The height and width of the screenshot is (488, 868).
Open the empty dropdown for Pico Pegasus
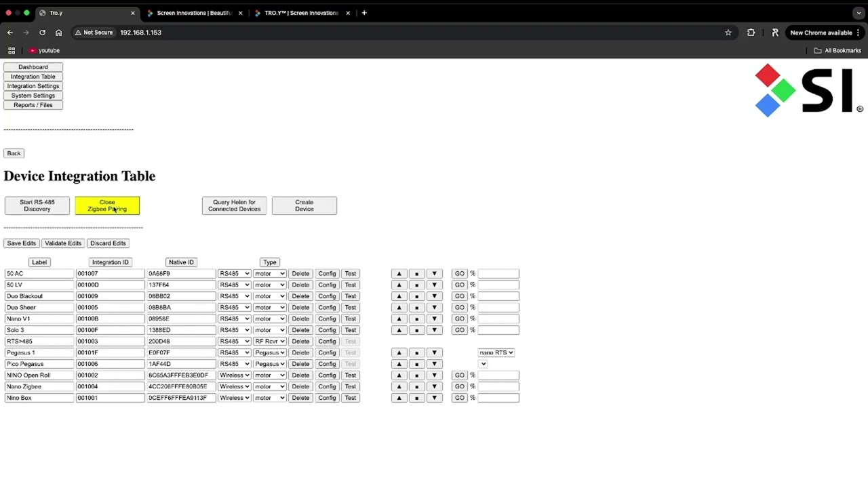click(x=483, y=364)
